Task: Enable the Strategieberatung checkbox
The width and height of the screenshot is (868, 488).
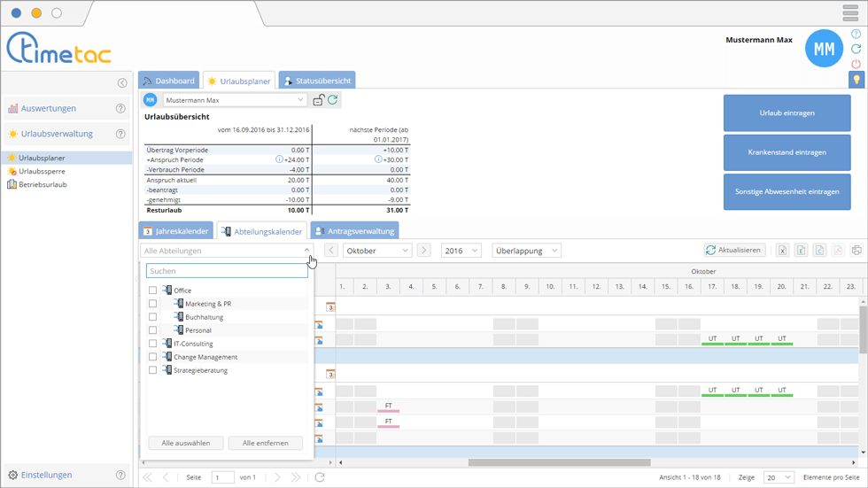Action: click(x=152, y=370)
